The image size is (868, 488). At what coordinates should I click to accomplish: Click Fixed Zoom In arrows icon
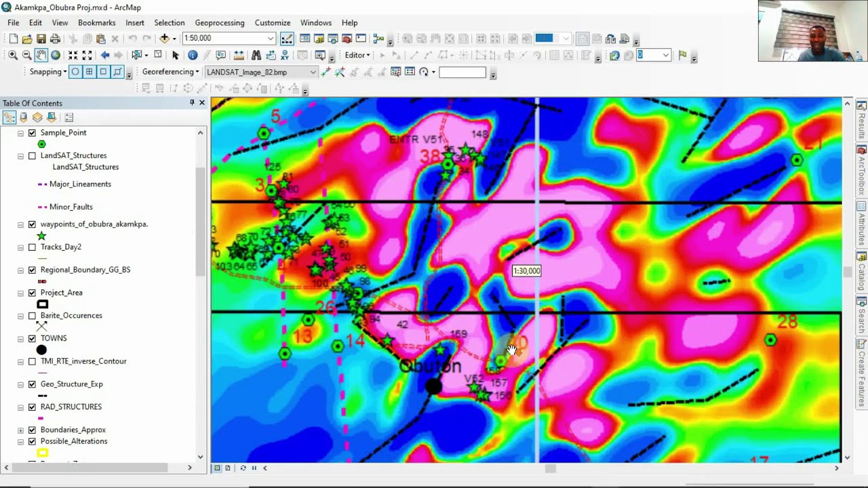(73, 55)
